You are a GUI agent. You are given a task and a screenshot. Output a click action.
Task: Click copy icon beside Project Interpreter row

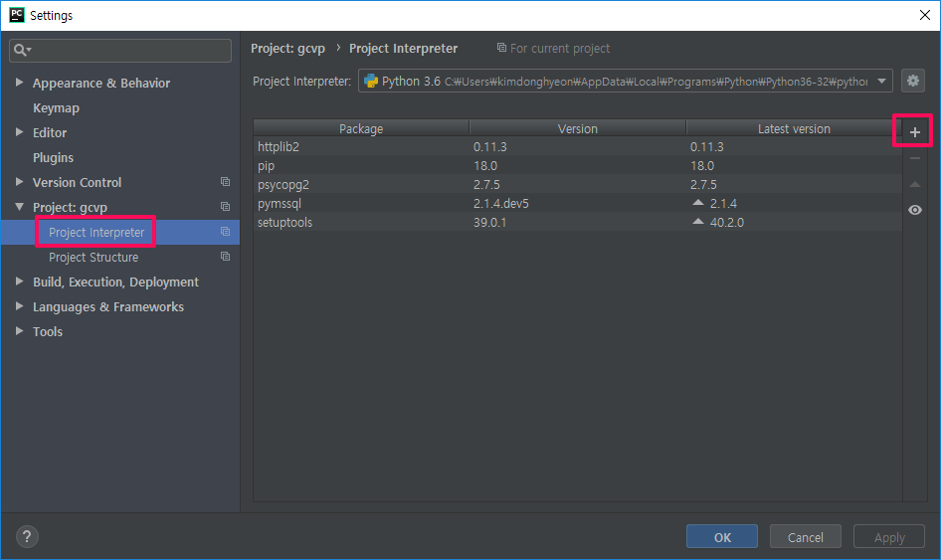pos(225,231)
